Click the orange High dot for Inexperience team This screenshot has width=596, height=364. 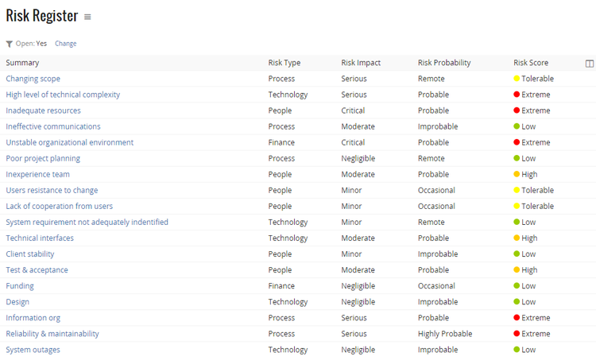517,174
